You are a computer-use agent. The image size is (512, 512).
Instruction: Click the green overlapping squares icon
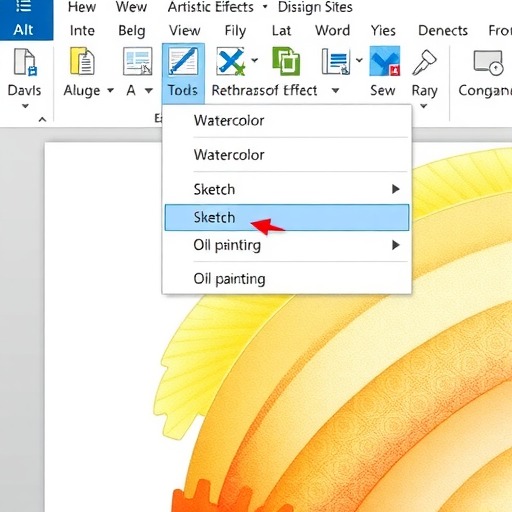pos(286,61)
